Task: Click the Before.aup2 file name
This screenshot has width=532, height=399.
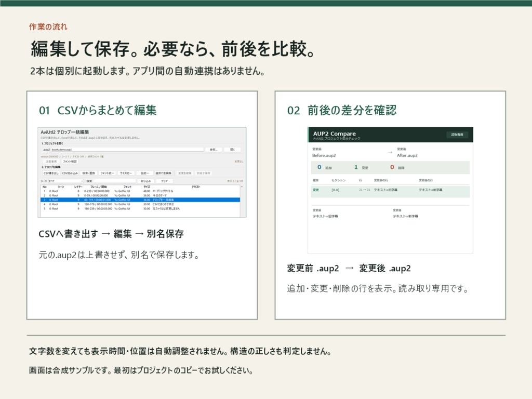Action: [x=324, y=155]
